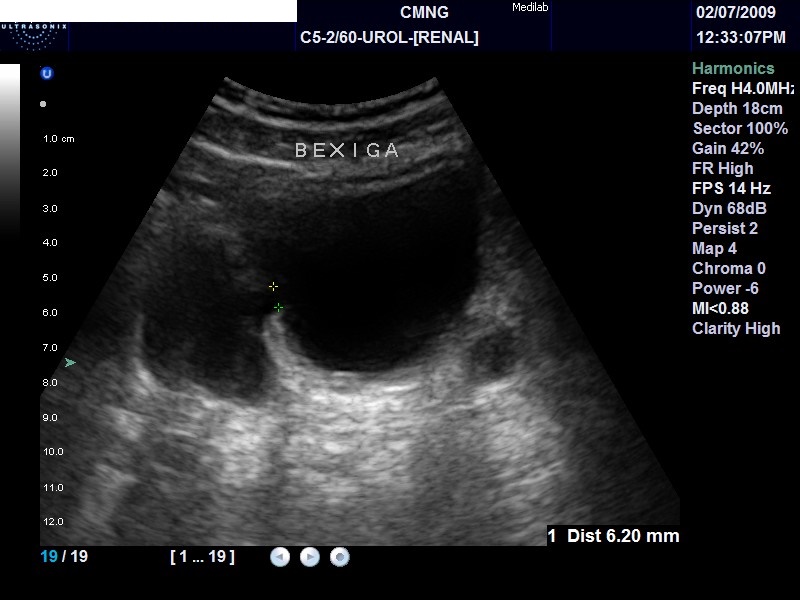Click FR High parameter
Viewport: 800px width, 600px height.
pyautogui.click(x=722, y=168)
